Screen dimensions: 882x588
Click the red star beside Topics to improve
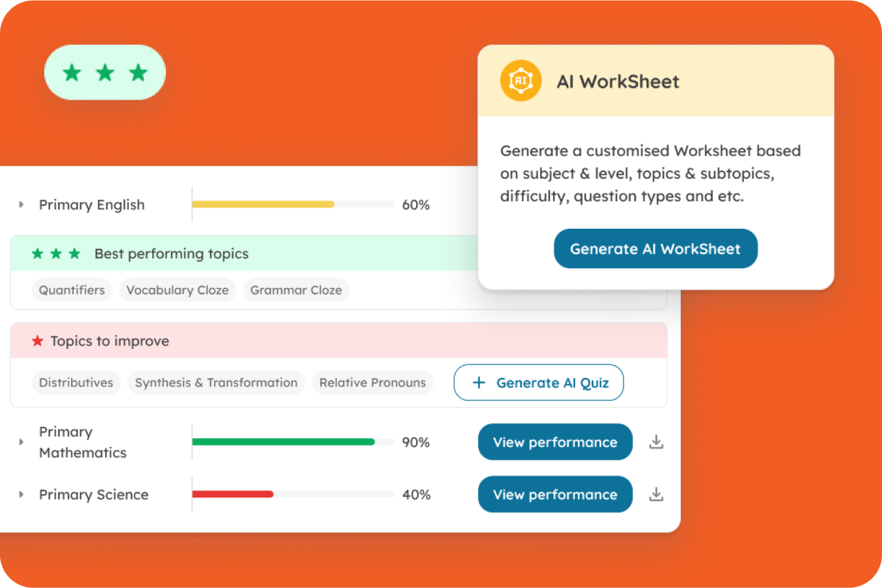point(37,341)
